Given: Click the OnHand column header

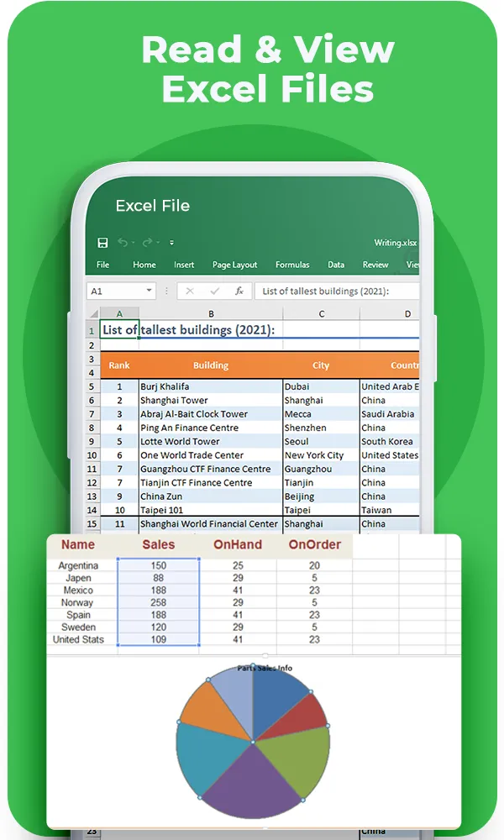Looking at the screenshot, I should pyautogui.click(x=238, y=545).
